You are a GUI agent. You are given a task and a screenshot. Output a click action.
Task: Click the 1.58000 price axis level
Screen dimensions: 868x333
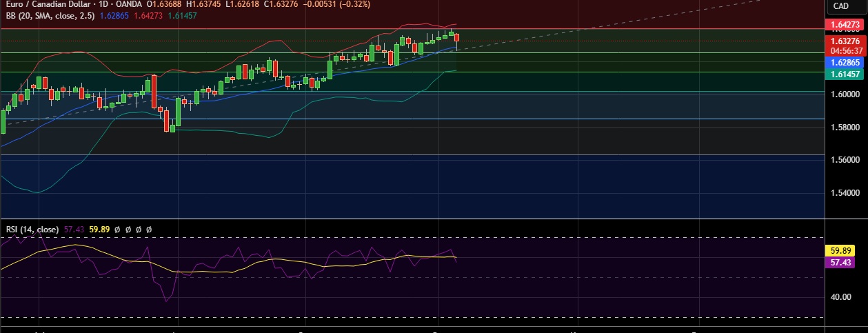844,128
